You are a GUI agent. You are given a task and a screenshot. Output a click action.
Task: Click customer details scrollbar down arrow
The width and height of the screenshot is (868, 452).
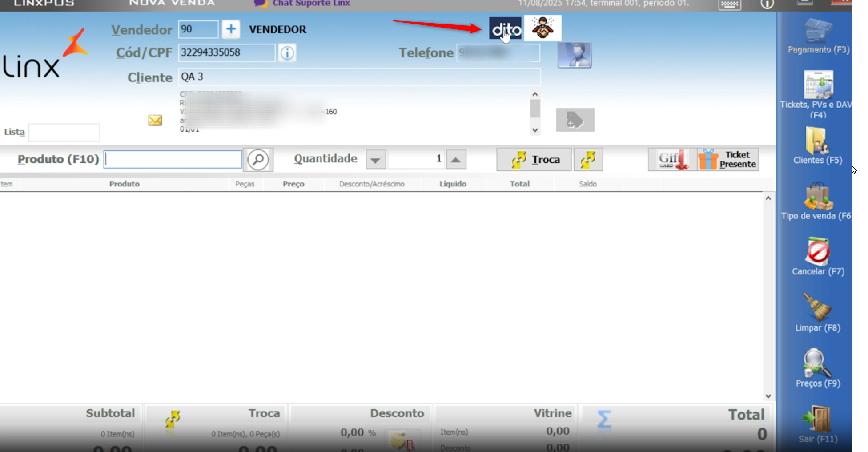pyautogui.click(x=535, y=130)
